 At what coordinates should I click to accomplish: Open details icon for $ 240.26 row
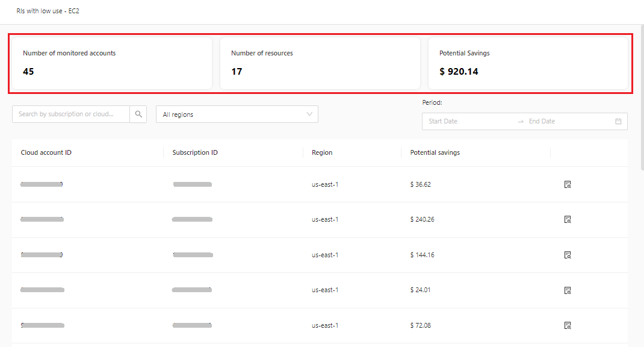[567, 220]
